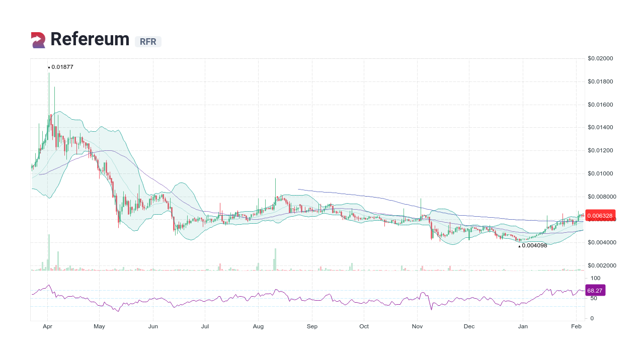Click the May date axis label
This screenshot has height=362, width=644.
pos(99,326)
